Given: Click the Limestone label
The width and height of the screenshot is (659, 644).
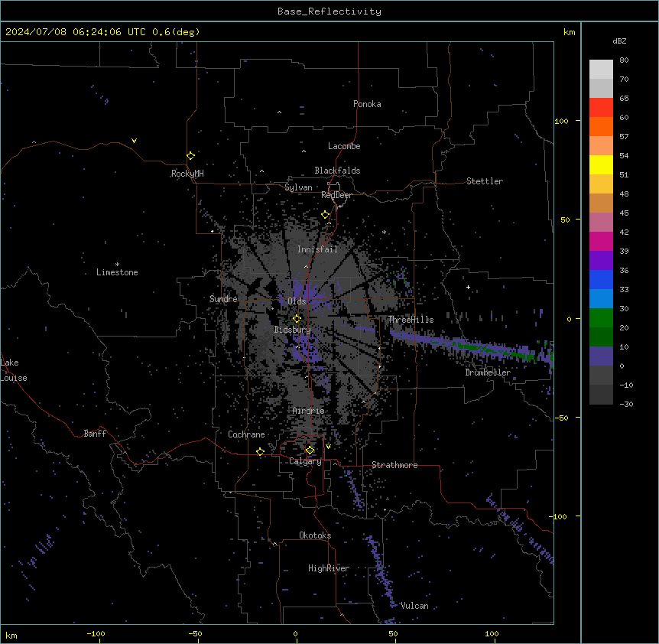Looking at the screenshot, I should tap(117, 272).
